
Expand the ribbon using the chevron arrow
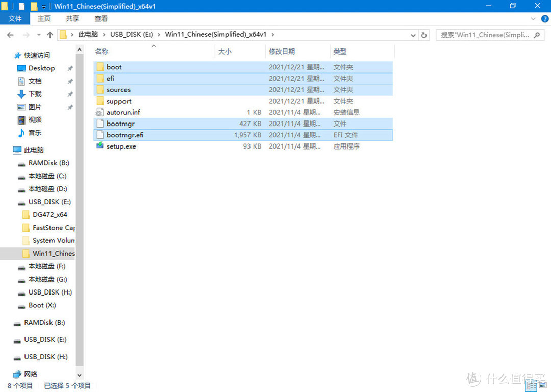pos(534,19)
